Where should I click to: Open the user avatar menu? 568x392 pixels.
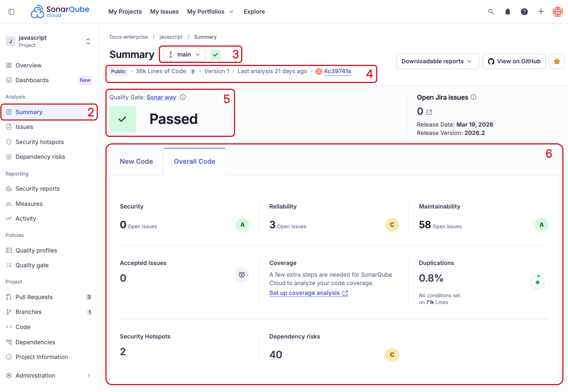[x=558, y=12]
